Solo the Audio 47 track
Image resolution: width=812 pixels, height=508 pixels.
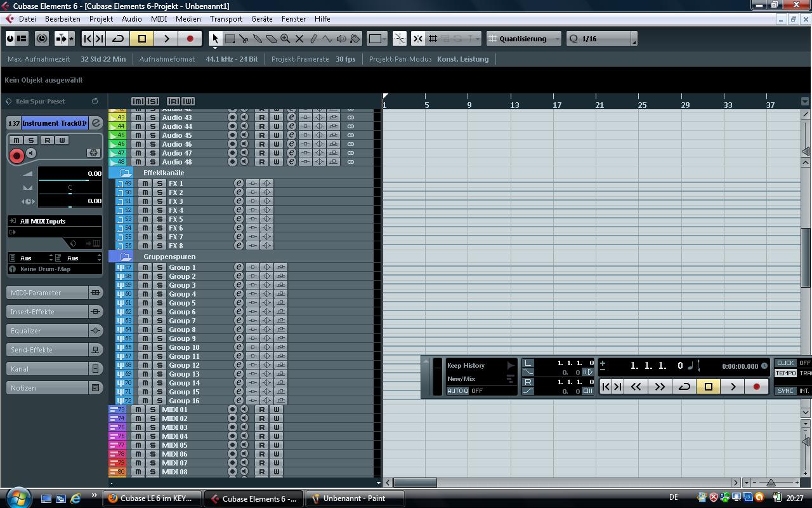coord(152,153)
